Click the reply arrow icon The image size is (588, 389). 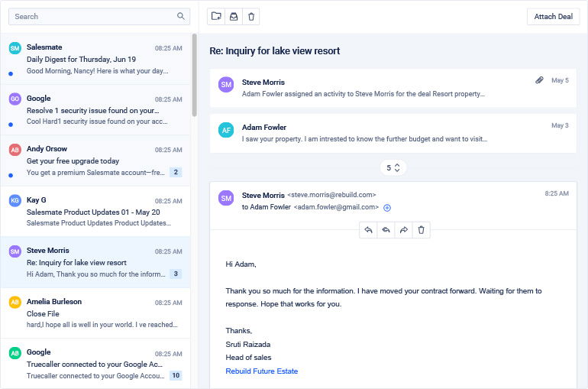tap(368, 230)
